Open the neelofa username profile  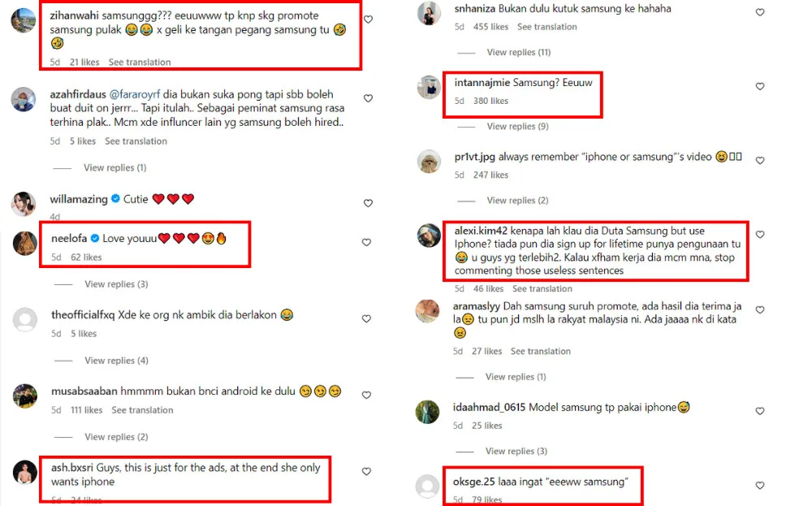(69, 238)
